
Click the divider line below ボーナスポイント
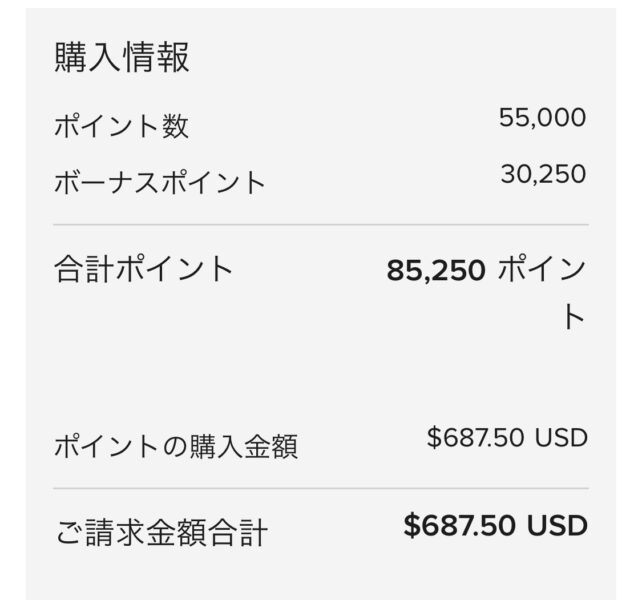pos(321,225)
